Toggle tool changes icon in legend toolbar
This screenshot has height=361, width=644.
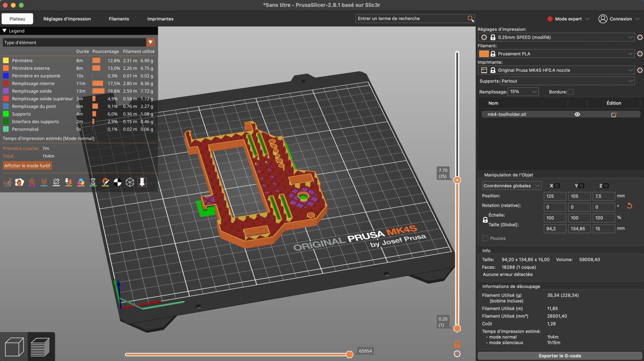click(x=69, y=183)
